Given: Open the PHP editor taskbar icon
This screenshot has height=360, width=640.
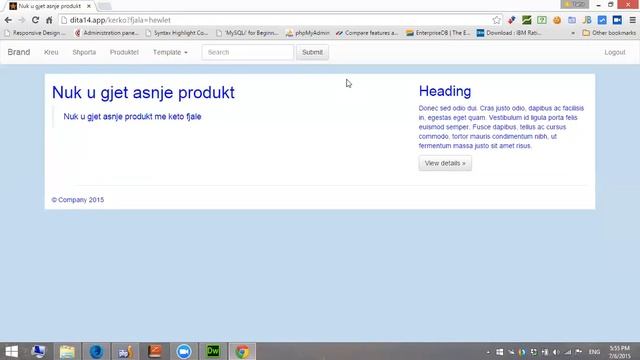Looking at the screenshot, I should pyautogui.click(x=125, y=351).
